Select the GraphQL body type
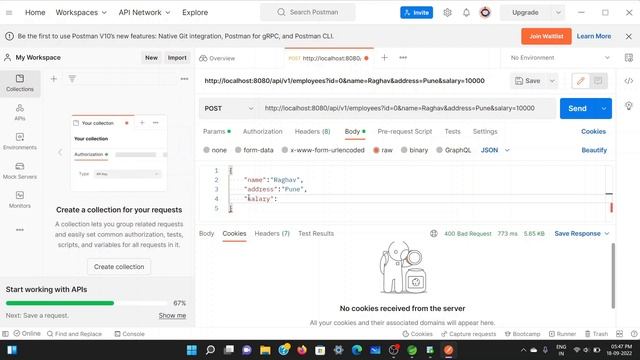 click(x=453, y=150)
